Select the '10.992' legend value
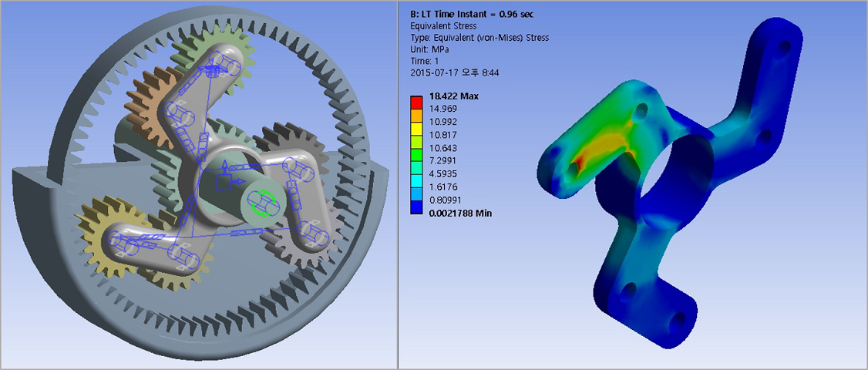The image size is (868, 370). pos(443,122)
